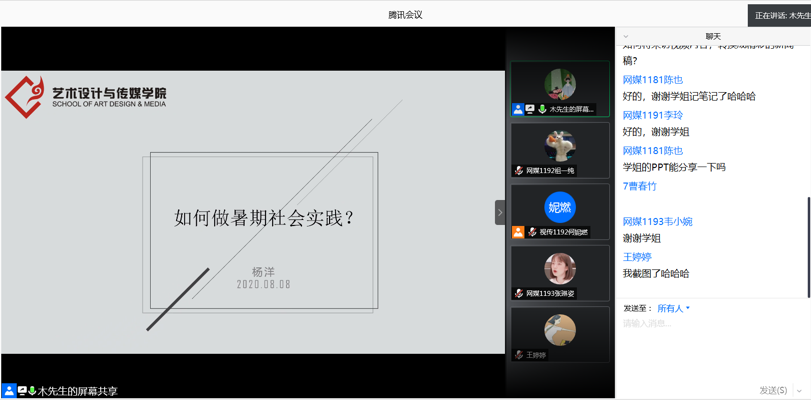Click blue user icon at bottom-left of shared screen
811x400 pixels.
[9, 391]
